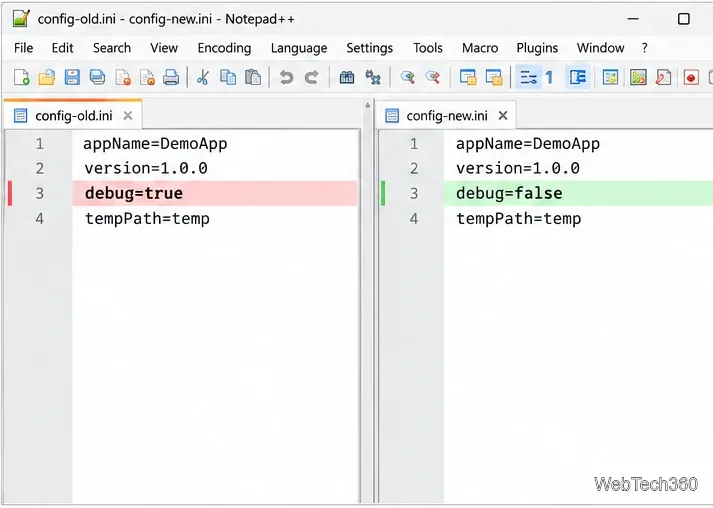Open the Window menu
This screenshot has height=508, width=713.
[600, 48]
